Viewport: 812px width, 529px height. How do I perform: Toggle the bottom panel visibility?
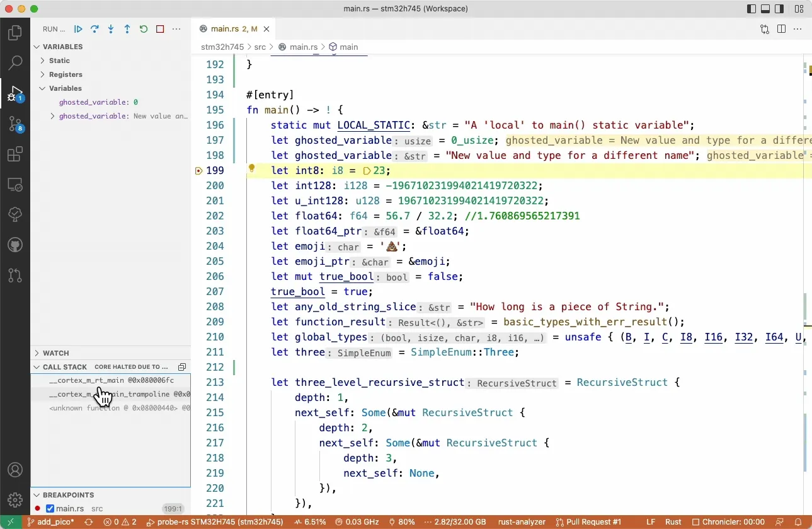click(765, 9)
